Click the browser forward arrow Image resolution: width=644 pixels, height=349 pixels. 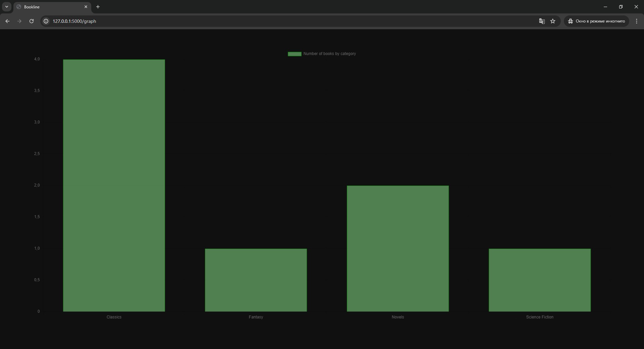(19, 21)
